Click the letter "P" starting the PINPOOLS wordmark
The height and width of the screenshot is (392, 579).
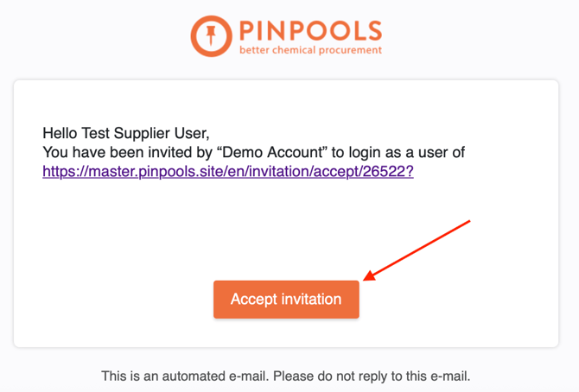click(249, 31)
